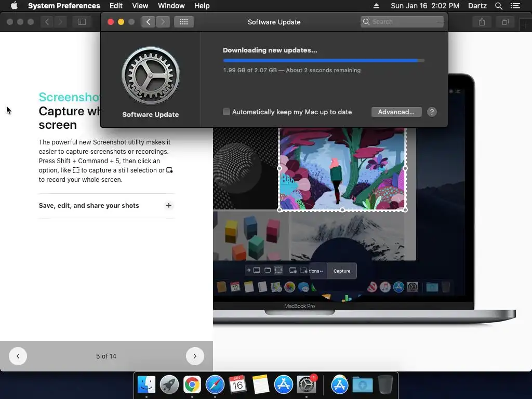Click the Advanced... button

click(396, 112)
